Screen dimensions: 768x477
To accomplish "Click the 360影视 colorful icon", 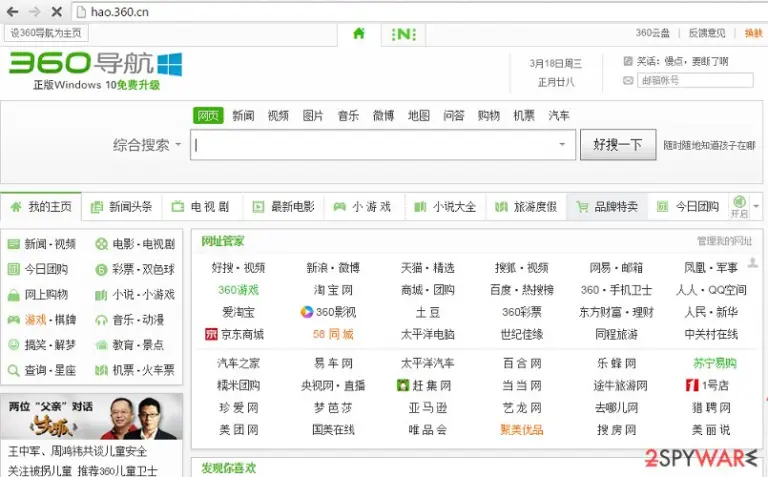I will [x=307, y=312].
